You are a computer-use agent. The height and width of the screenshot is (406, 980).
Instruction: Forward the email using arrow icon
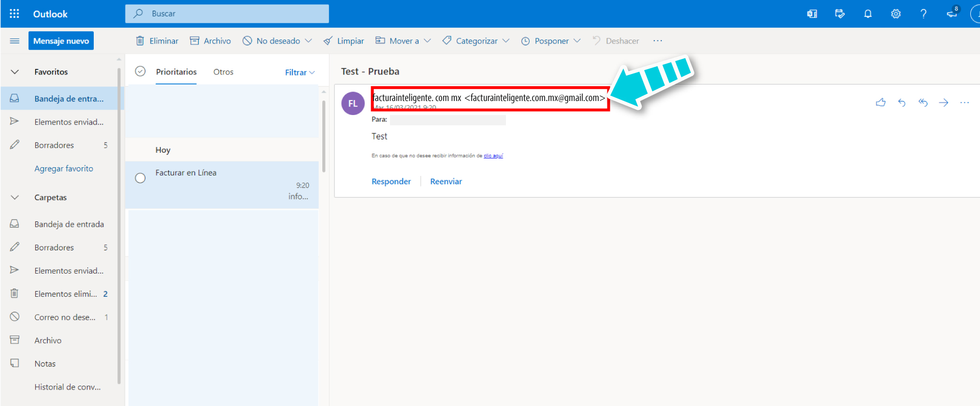click(x=943, y=102)
